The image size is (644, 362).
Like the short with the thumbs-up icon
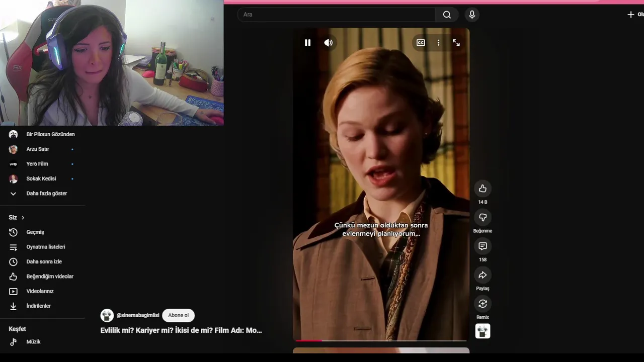pos(482,189)
